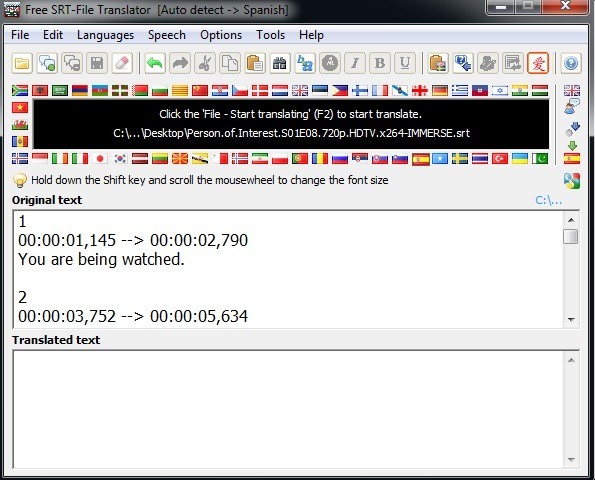
Task: Select the Germany flag language
Action: (x=440, y=90)
